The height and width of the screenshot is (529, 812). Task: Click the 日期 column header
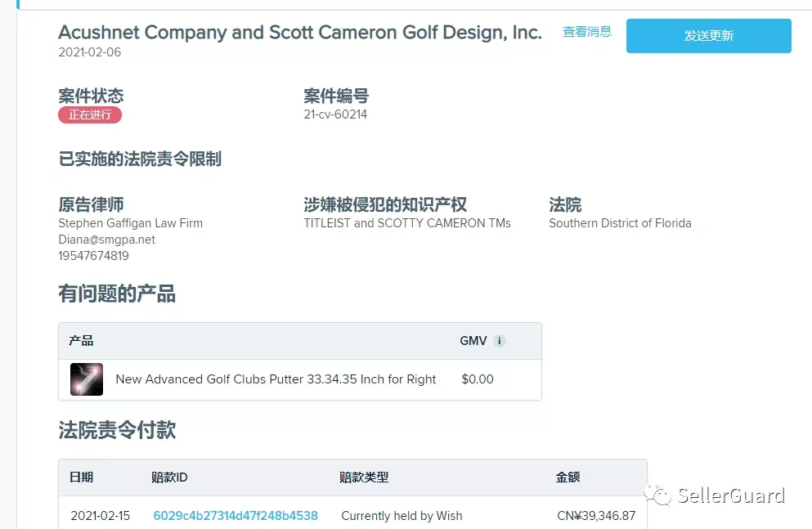coord(81,477)
